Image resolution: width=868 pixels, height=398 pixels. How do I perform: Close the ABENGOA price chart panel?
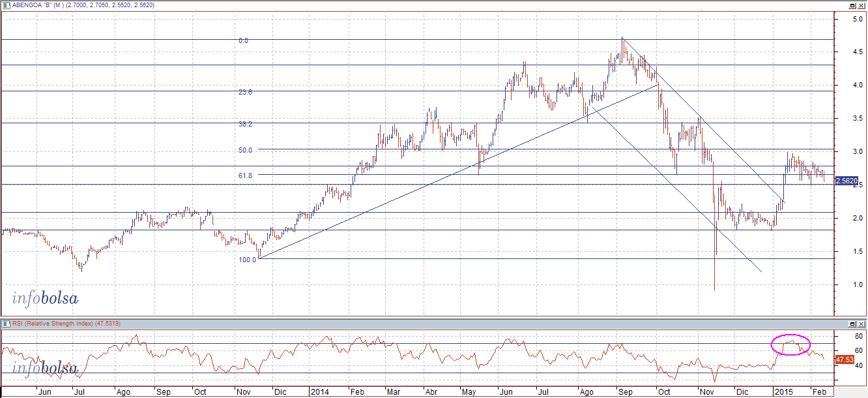pos(861,5)
